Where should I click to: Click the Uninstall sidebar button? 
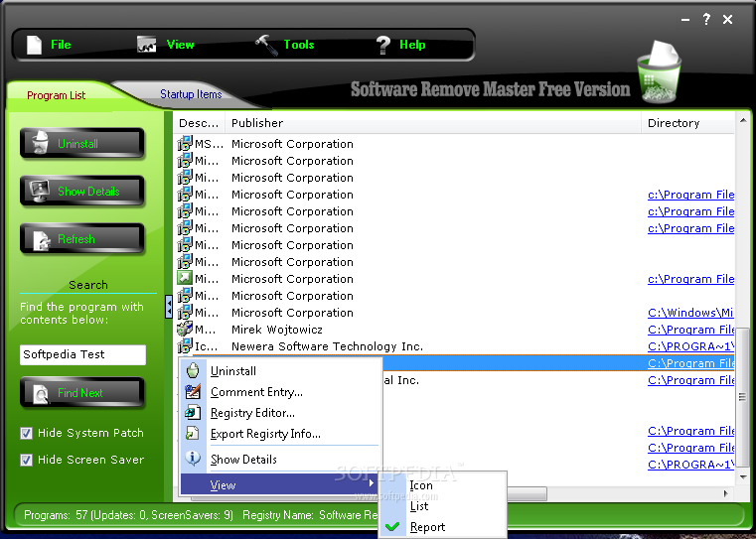pyautogui.click(x=82, y=144)
